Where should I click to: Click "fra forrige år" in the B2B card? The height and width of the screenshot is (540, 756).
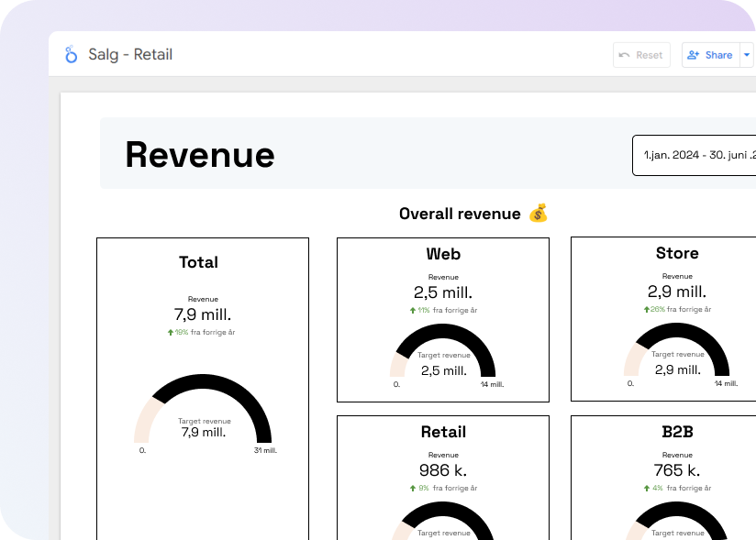click(x=689, y=488)
